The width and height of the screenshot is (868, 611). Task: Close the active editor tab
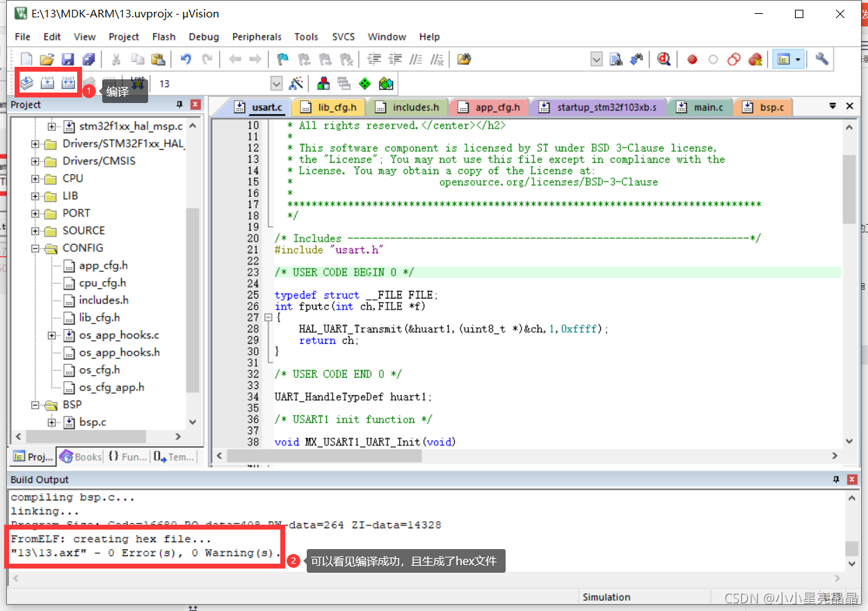[x=849, y=106]
